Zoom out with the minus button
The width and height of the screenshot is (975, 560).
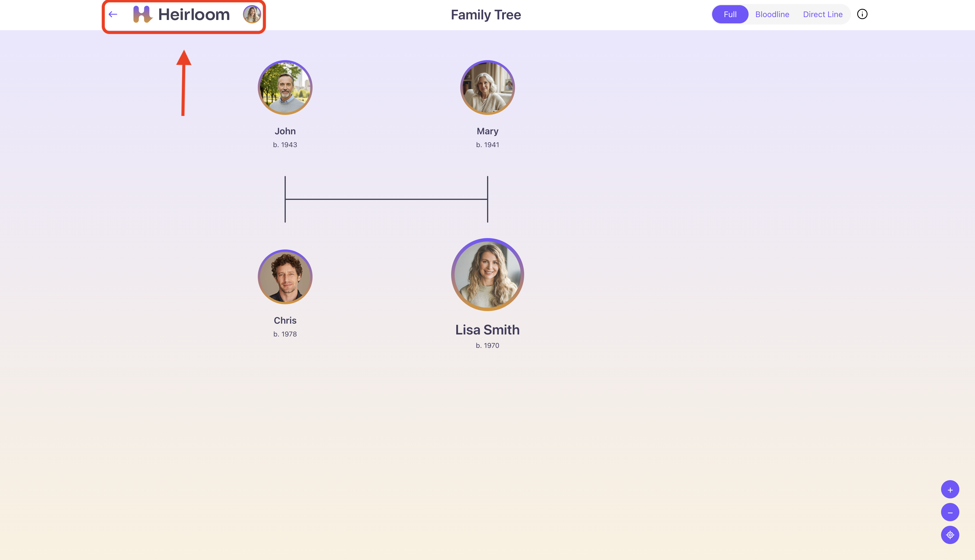(x=950, y=512)
